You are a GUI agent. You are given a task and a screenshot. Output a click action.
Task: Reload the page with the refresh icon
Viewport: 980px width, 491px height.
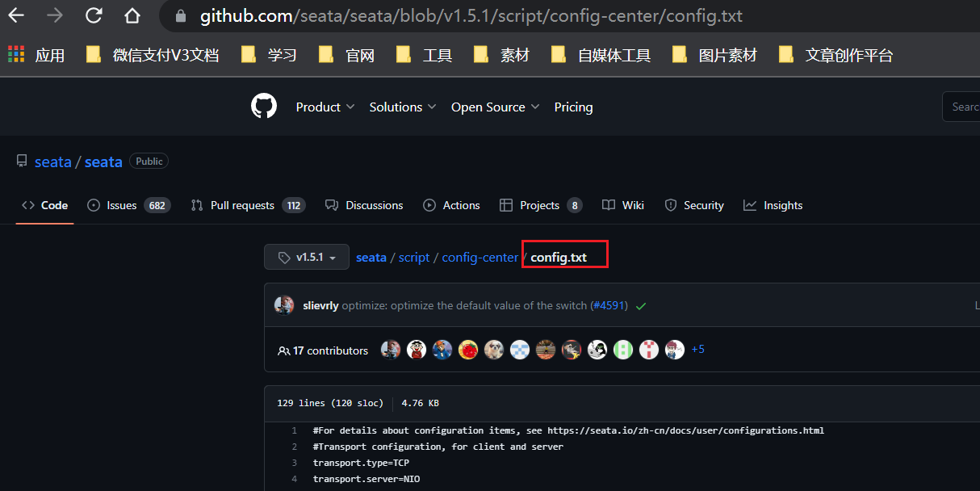(94, 15)
